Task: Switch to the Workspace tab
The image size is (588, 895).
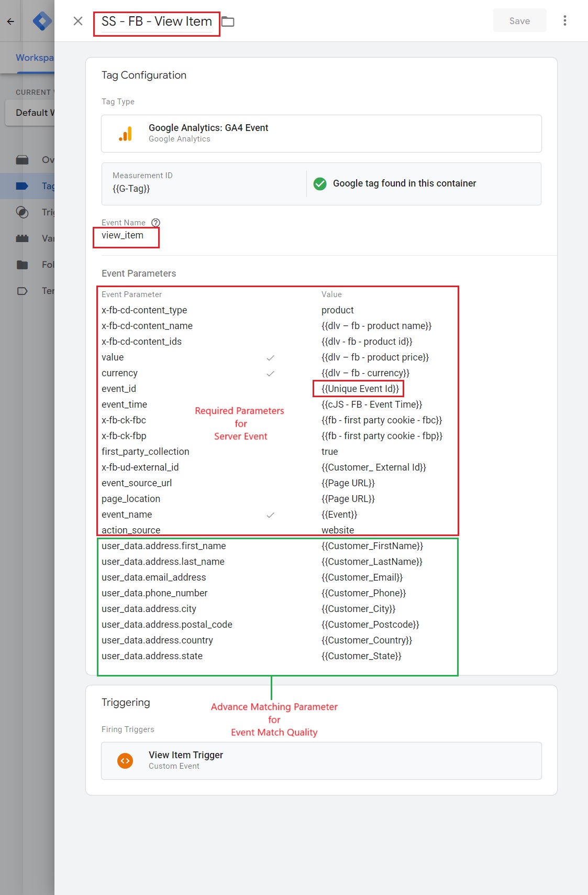Action: tap(35, 58)
